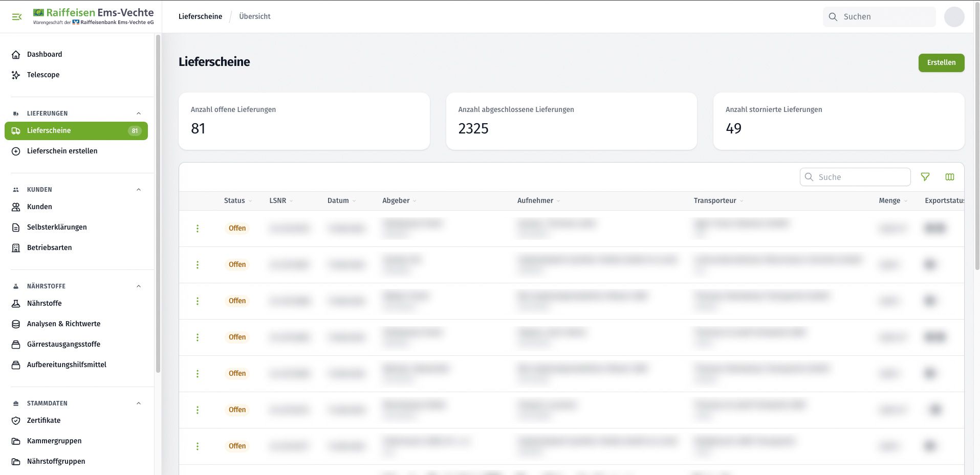Open Lieferschein erstellen in the sidebar

click(62, 151)
